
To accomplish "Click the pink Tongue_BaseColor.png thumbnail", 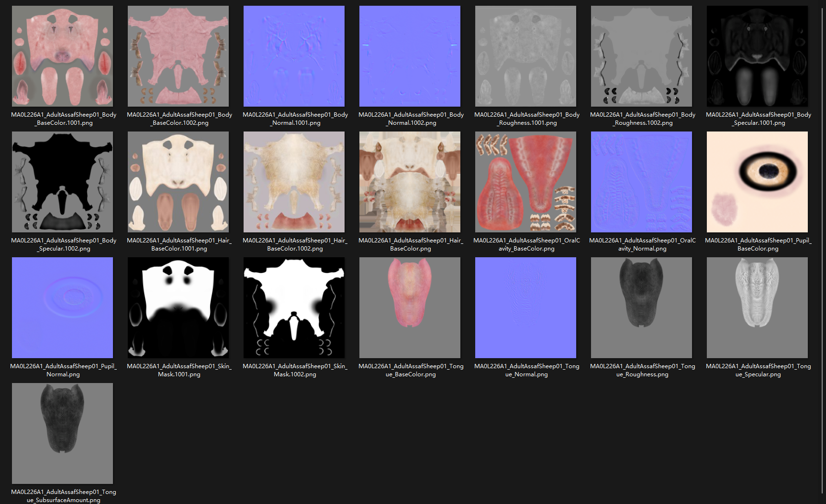I will tap(410, 307).
